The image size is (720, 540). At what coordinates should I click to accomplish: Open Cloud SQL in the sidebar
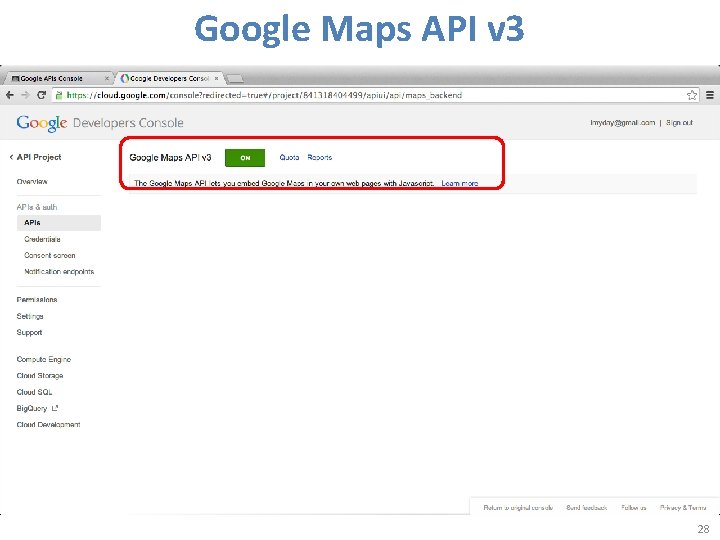34,392
